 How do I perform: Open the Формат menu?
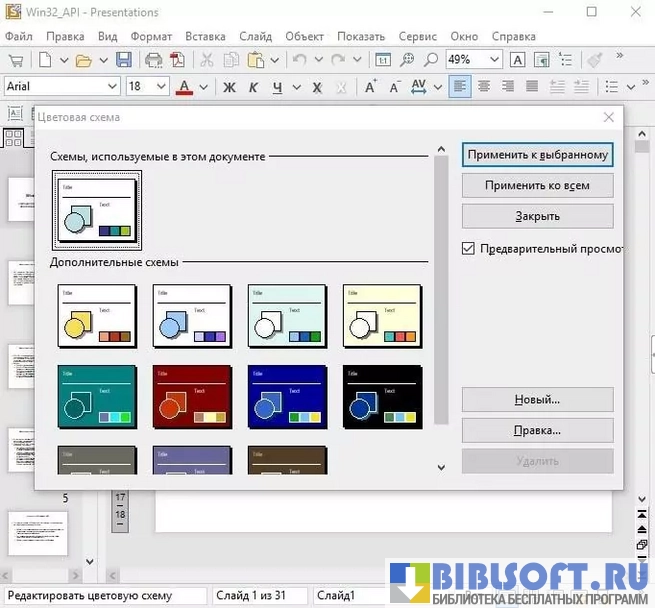[x=151, y=36]
